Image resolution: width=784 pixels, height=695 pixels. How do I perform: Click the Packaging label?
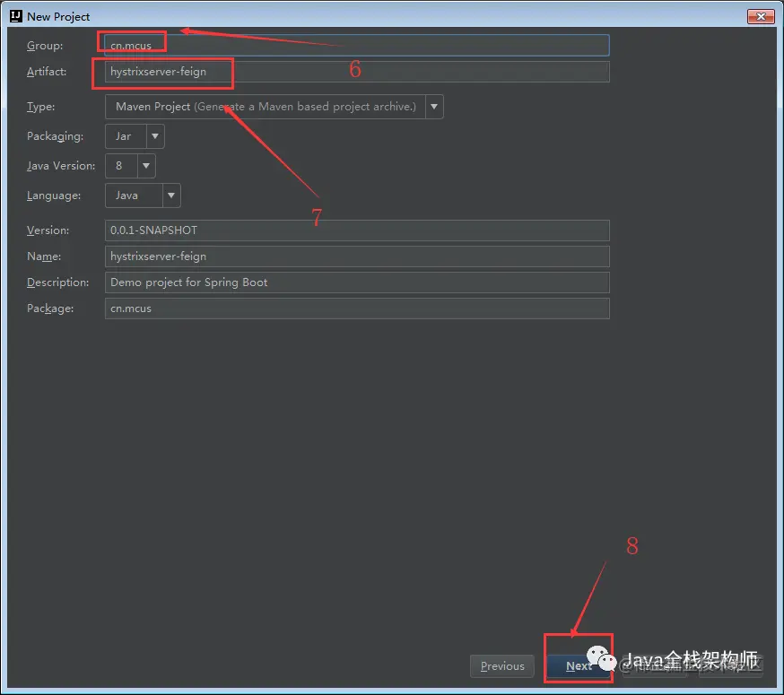55,136
